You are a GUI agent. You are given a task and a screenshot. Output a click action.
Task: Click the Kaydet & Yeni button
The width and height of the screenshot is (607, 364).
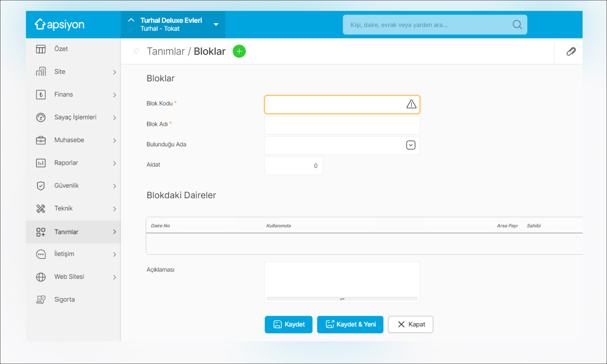coord(350,324)
